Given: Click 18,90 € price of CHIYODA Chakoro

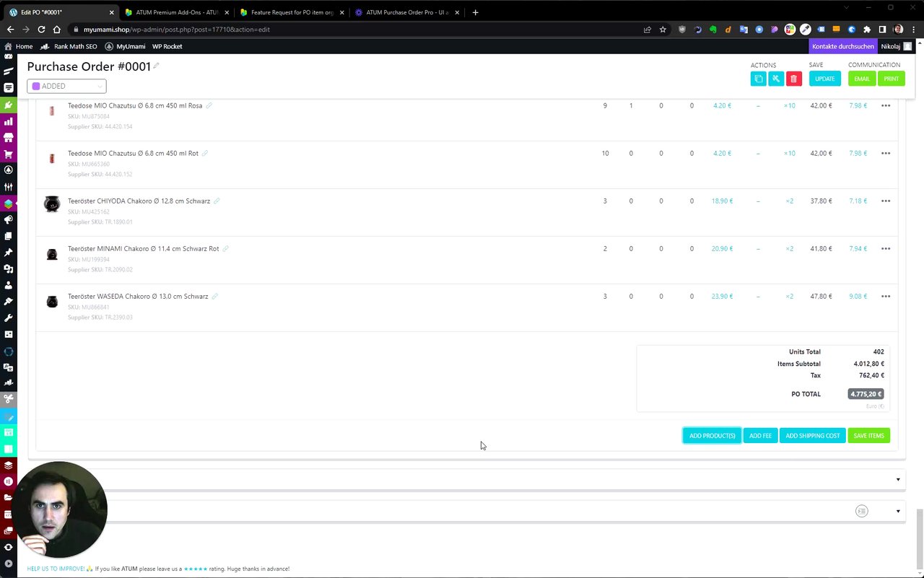Looking at the screenshot, I should (721, 201).
